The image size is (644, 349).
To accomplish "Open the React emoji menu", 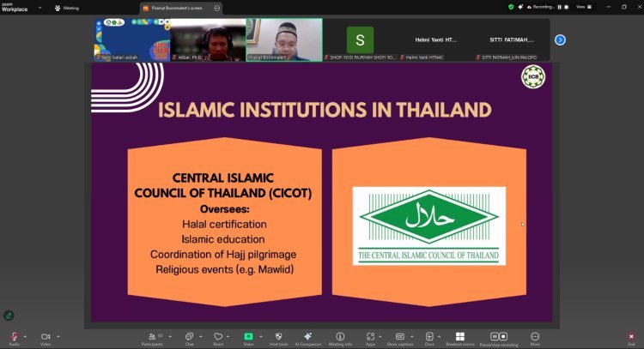I will click(218, 339).
